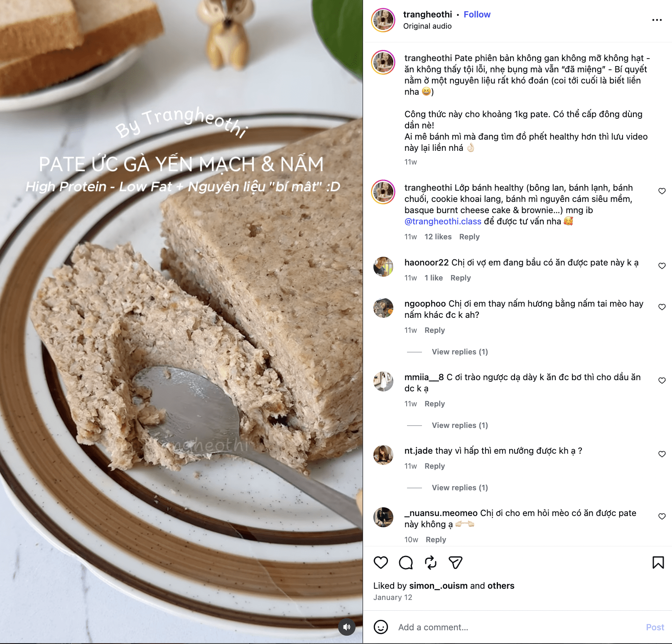Like haonoor22's comment
Image resolution: width=672 pixels, height=644 pixels.
[662, 266]
